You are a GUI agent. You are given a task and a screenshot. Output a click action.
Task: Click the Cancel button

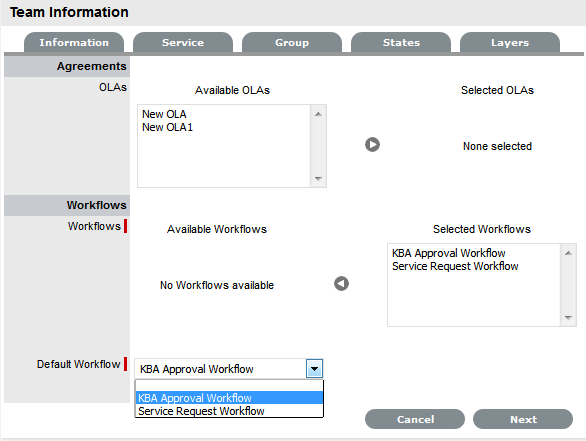tap(415, 419)
